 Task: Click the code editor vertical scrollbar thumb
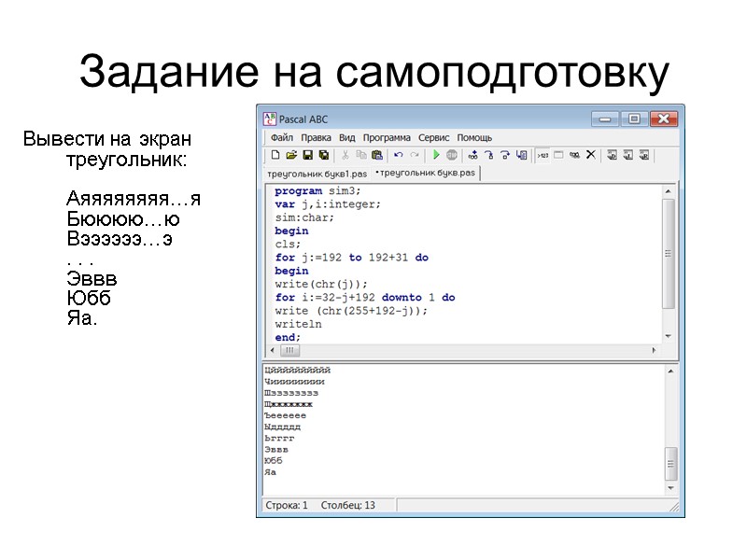pos(669,253)
